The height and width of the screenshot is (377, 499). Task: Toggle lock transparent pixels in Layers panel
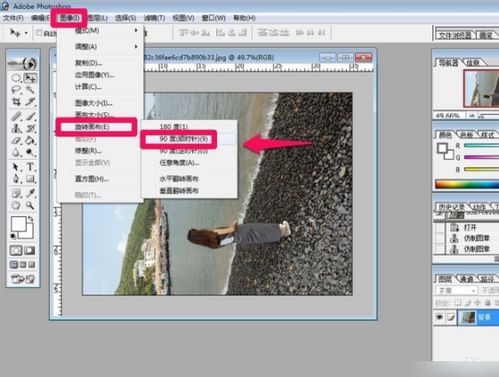click(x=458, y=303)
